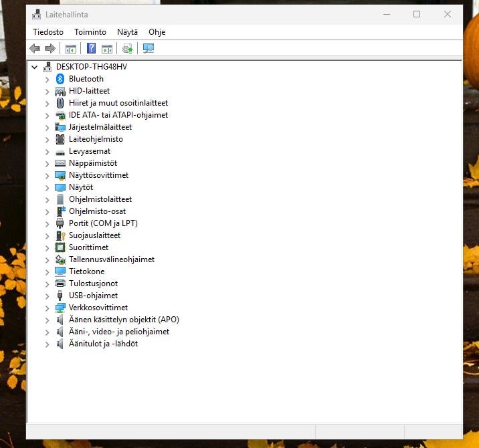
Task: Click the Back arrow toolbar icon
Action: coord(35,48)
